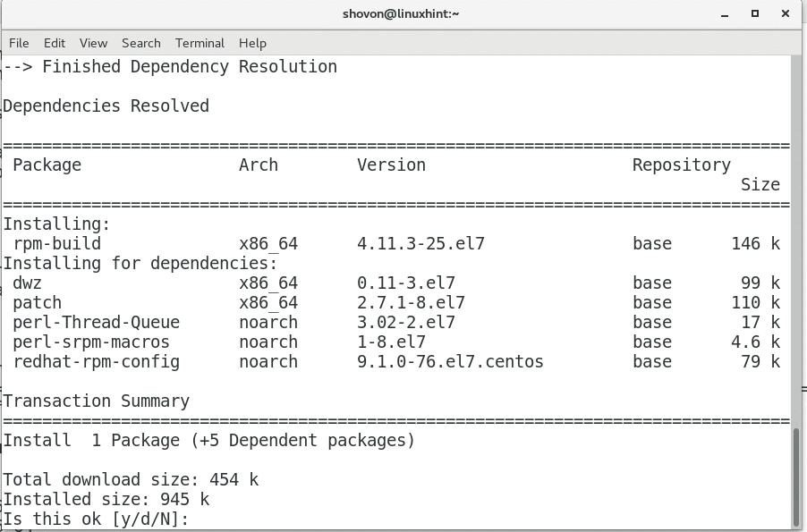Click version 1-8.el7
This screenshot has width=807, height=532.
[x=391, y=342]
